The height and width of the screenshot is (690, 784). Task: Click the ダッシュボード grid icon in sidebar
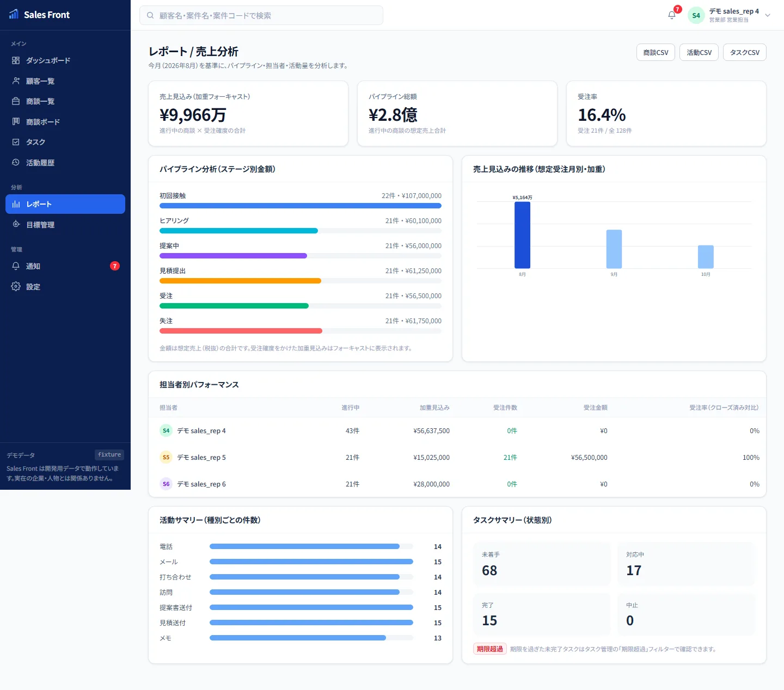(x=16, y=60)
